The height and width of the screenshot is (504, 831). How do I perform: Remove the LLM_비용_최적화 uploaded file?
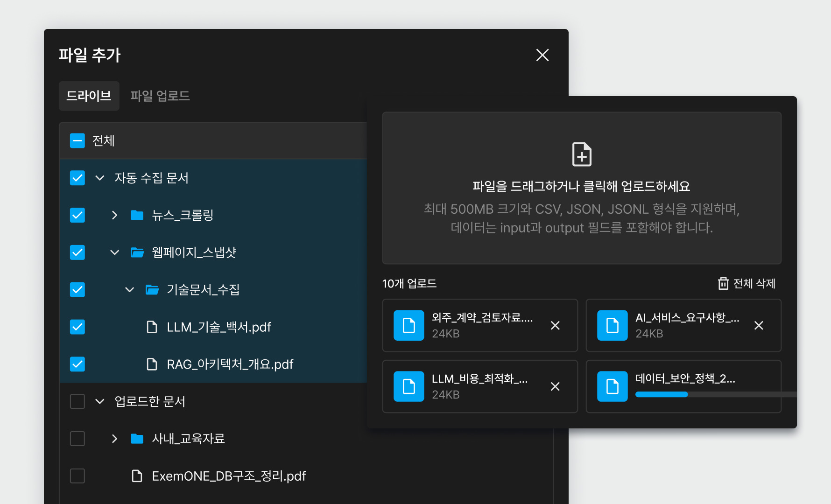555,386
